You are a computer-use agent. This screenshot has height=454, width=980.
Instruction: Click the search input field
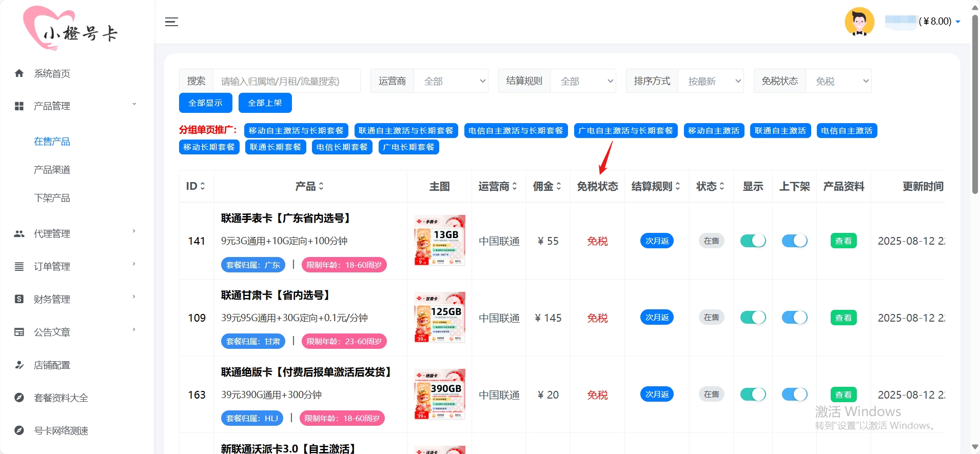click(x=286, y=81)
